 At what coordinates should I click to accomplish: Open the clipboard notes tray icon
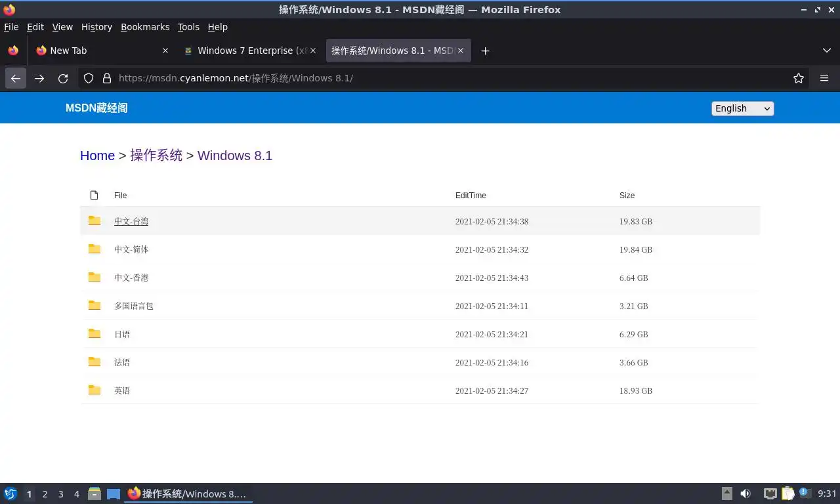787,493
